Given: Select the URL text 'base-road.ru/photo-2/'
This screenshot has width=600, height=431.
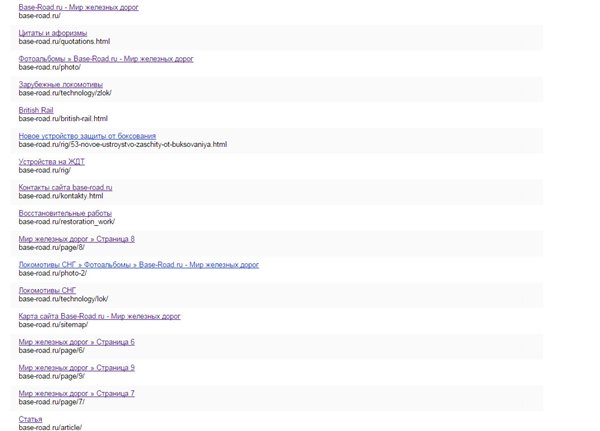Looking at the screenshot, I should tap(53, 273).
